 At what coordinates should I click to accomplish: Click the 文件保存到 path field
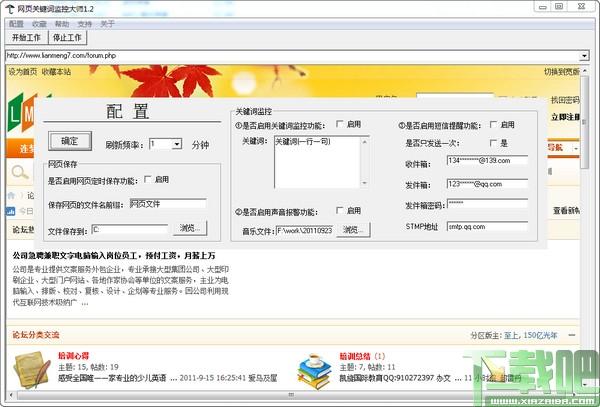[x=130, y=229]
